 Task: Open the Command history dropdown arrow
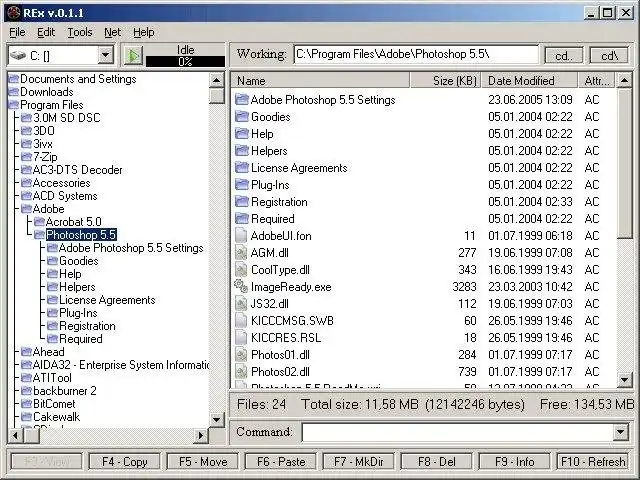click(x=620, y=432)
